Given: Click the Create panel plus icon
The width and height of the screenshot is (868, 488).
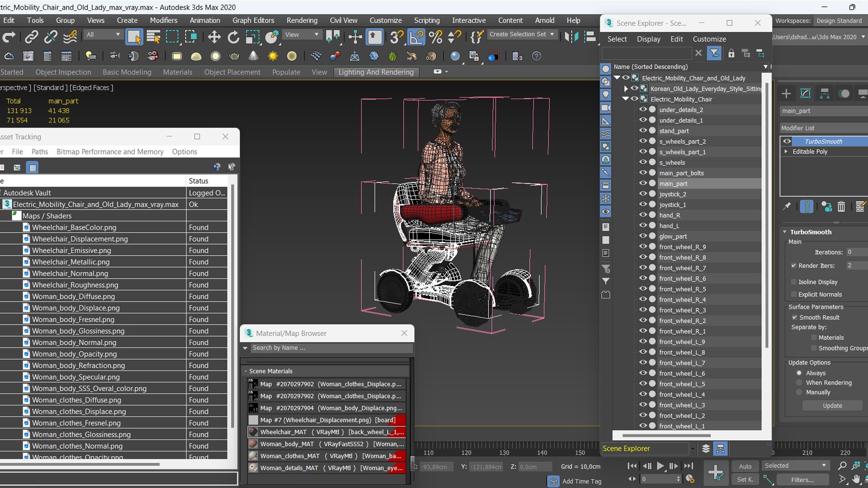Looking at the screenshot, I should [786, 94].
